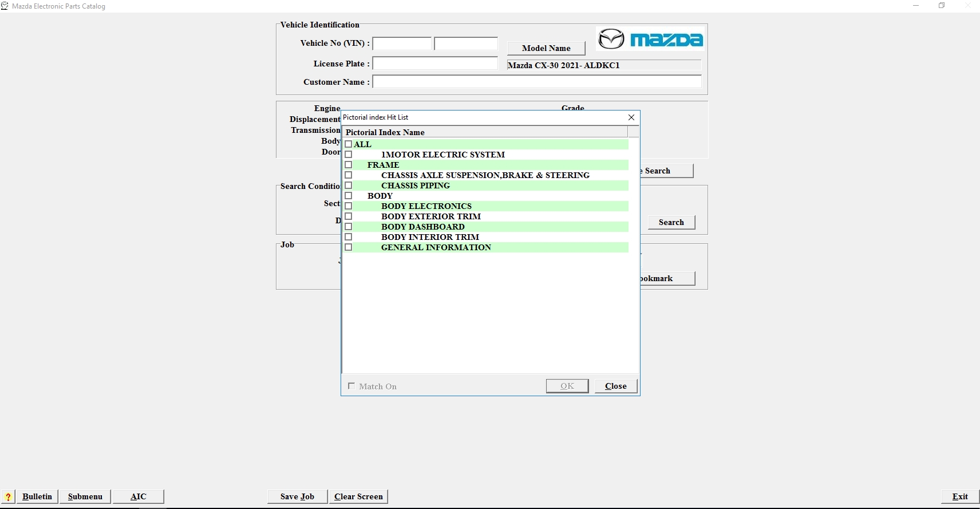Open the Model Name selector
This screenshot has height=509, width=980.
pyautogui.click(x=546, y=48)
